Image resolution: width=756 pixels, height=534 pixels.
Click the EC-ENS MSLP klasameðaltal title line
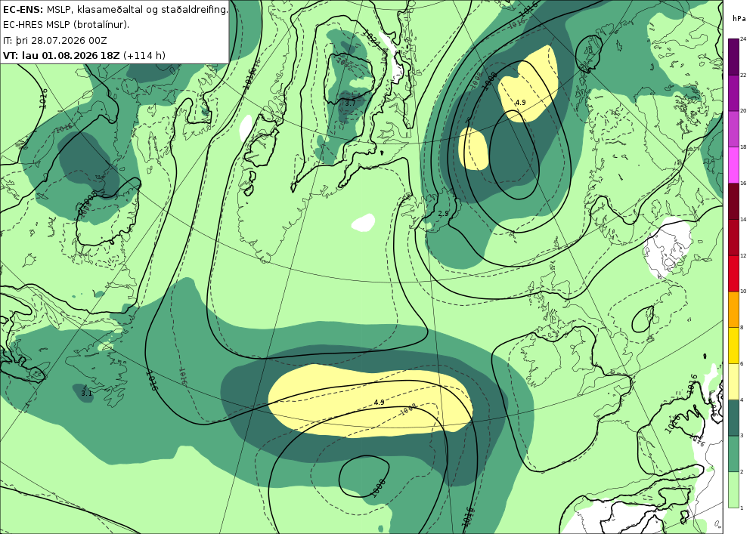[x=115, y=10]
